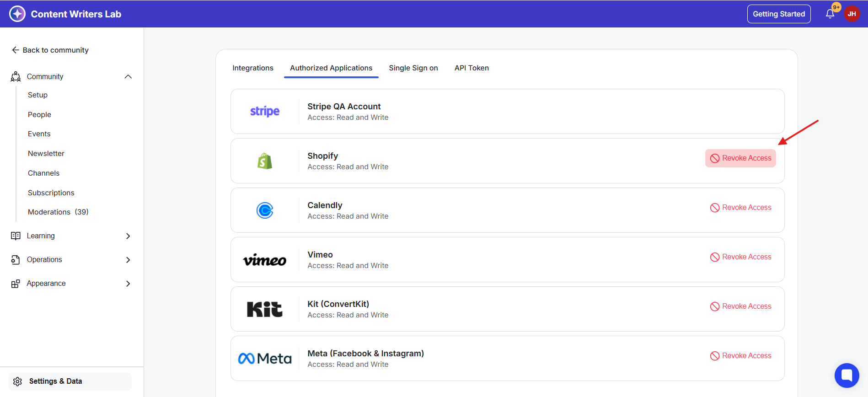Click Vimeo's Access: Read and Write text
Screen dimensions: 868x397
(x=348, y=266)
